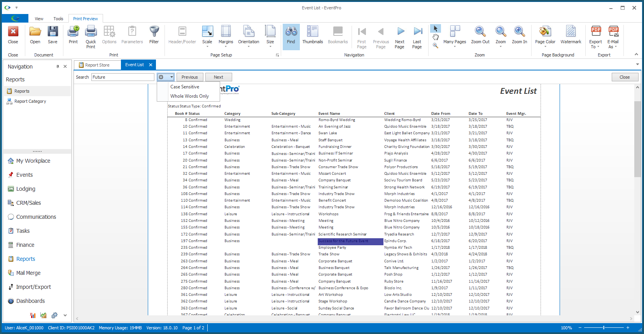Open the Lodging module
Screen dimensions: 644x334
(x=26, y=189)
